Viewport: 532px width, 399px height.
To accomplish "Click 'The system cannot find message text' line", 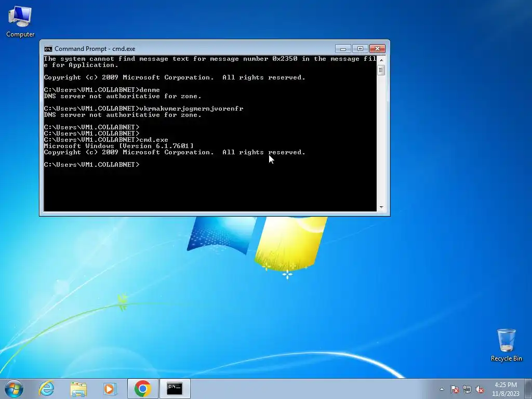I will [x=210, y=62].
